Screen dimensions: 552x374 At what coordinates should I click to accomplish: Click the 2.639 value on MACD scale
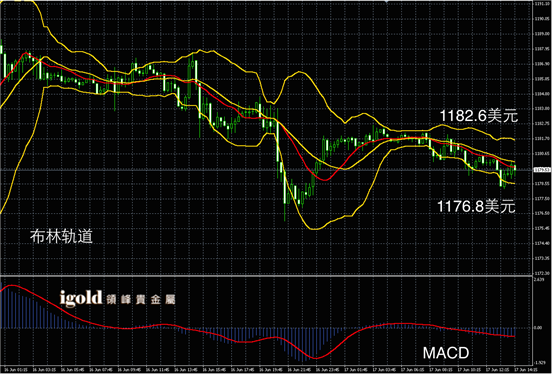coord(539,279)
